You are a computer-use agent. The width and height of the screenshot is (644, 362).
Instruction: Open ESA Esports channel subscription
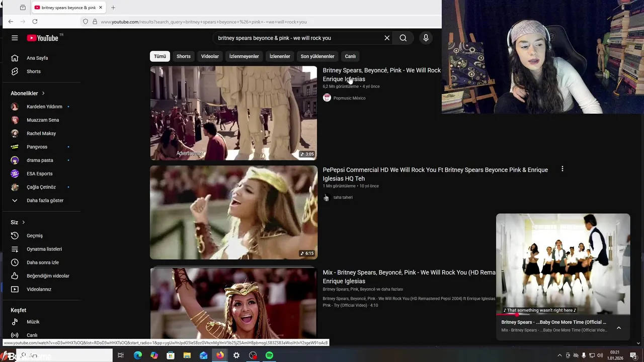[x=40, y=173]
